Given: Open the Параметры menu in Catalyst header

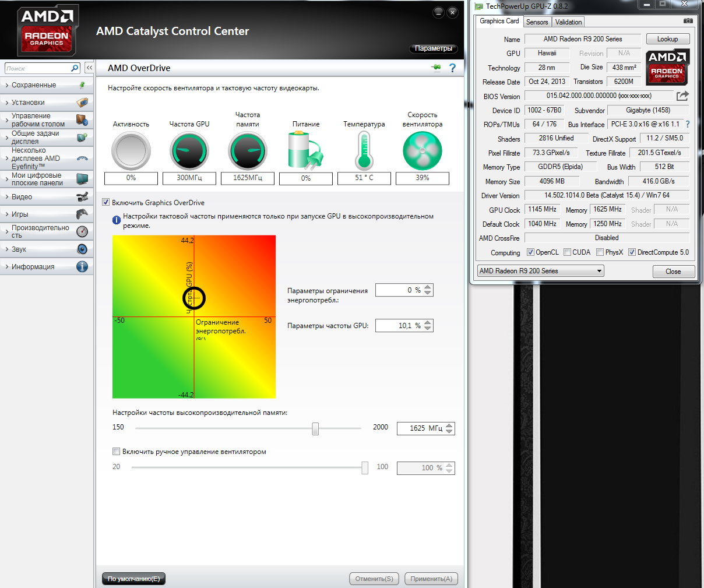Looking at the screenshot, I should point(434,48).
